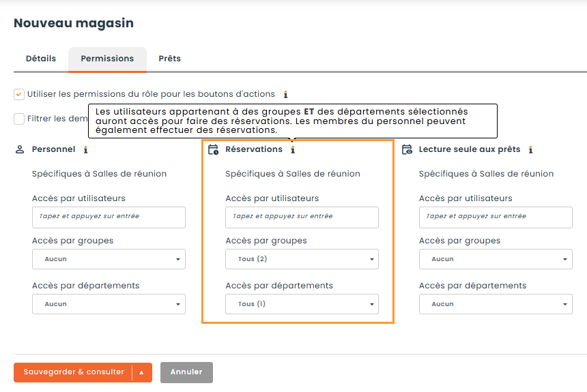Viewport: 587px width, 392px height.
Task: Click the Personnel person icon
Action: 20,149
